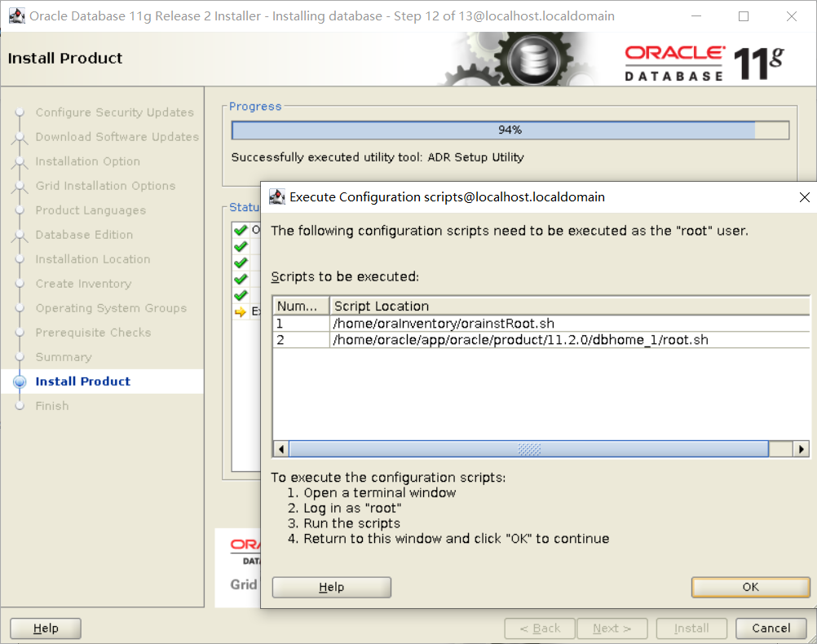Select Grid Installation Options step
This screenshot has height=644, width=817.
105,186
